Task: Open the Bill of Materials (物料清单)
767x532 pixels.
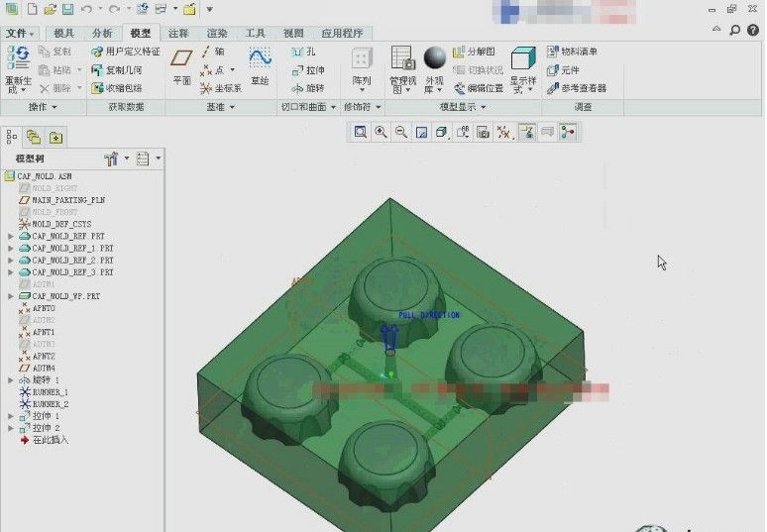Action: click(x=572, y=52)
